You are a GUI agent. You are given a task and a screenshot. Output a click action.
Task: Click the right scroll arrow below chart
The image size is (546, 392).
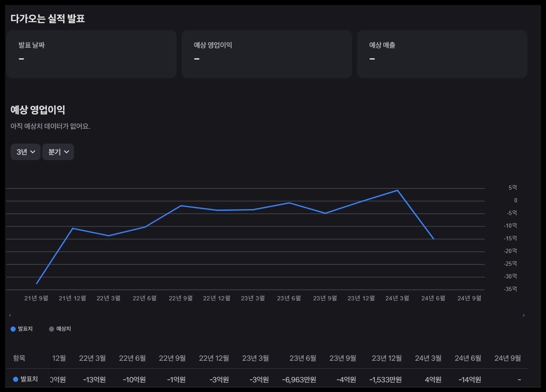point(524,315)
